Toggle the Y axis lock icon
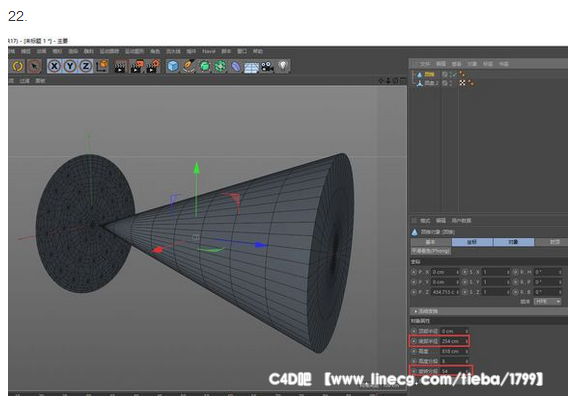The width and height of the screenshot is (569, 396). (x=70, y=66)
